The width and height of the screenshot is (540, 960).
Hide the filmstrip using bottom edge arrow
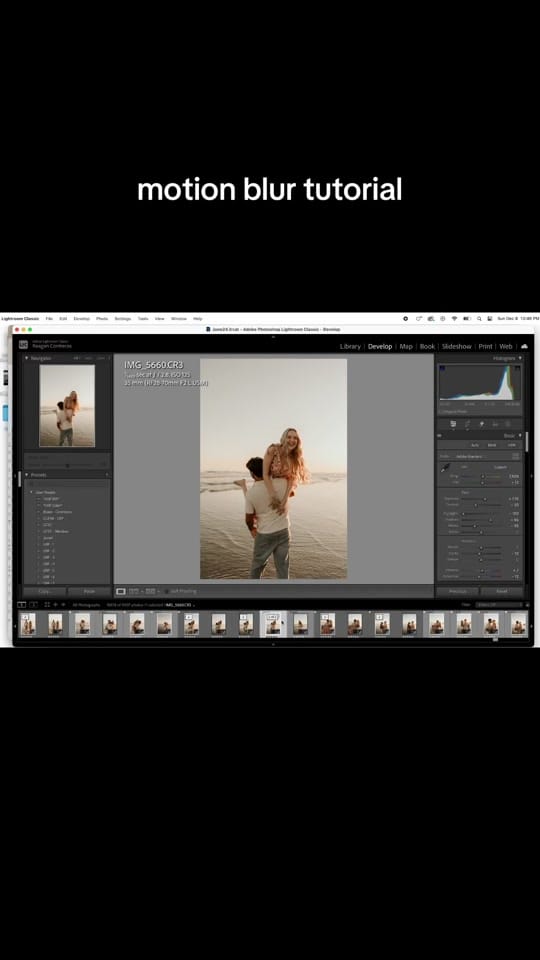point(273,643)
